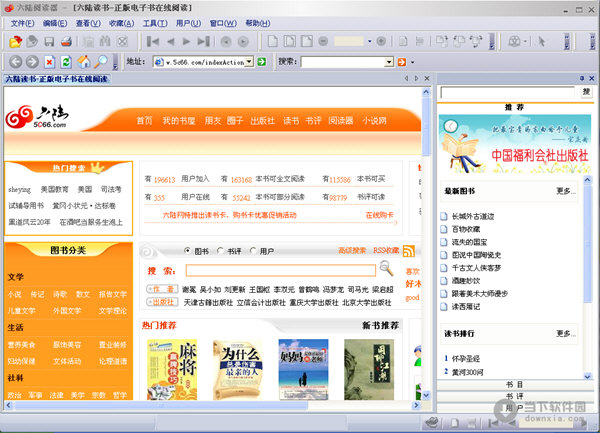Click the 北京大学出版社 publisher link
Image resolution: width=600 pixels, height=433 pixels.
pyautogui.click(x=367, y=303)
